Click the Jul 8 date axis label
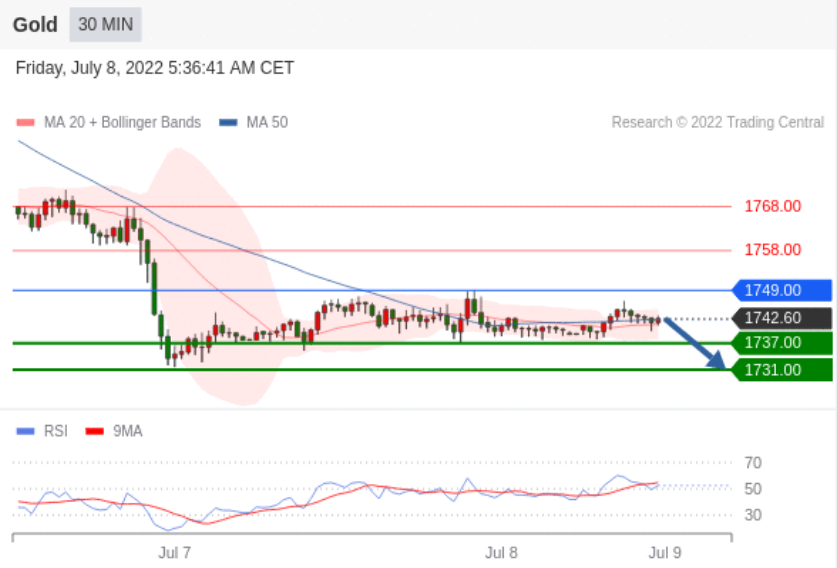The width and height of the screenshot is (837, 568). pyautogui.click(x=501, y=553)
